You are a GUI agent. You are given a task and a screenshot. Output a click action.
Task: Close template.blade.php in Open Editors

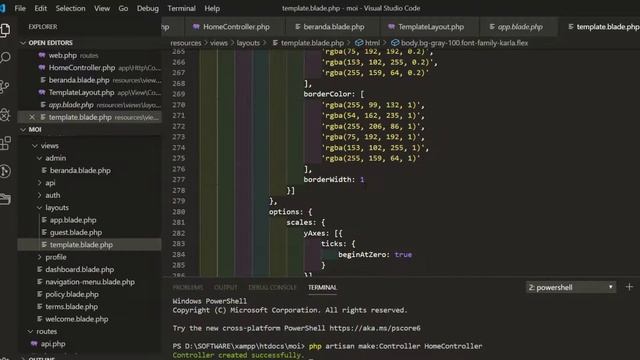[x=32, y=117]
